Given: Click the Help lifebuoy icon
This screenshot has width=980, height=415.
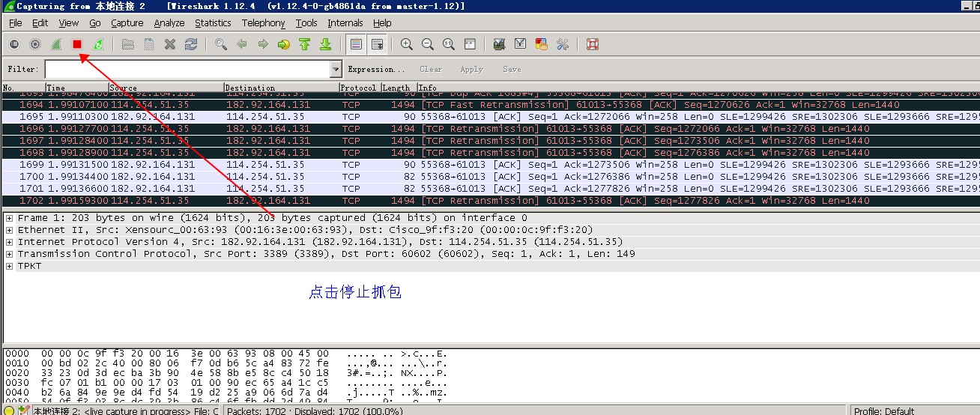Looking at the screenshot, I should (x=593, y=44).
